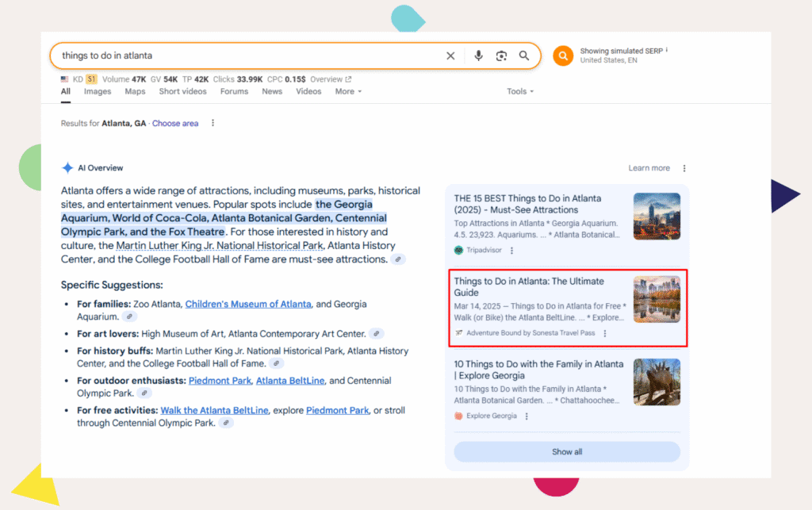This screenshot has height=510, width=812.
Task: Open Children's Museum of Atlanta link
Action: 248,304
